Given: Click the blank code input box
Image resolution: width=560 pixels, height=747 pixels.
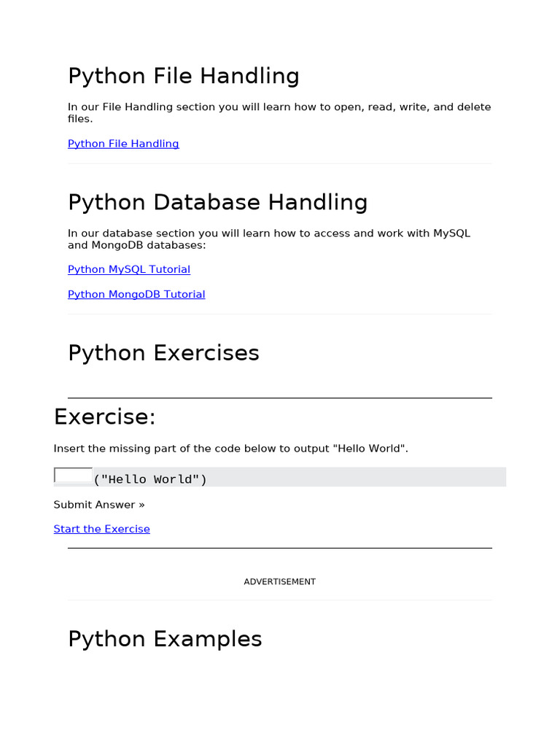Looking at the screenshot, I should pyautogui.click(x=73, y=476).
